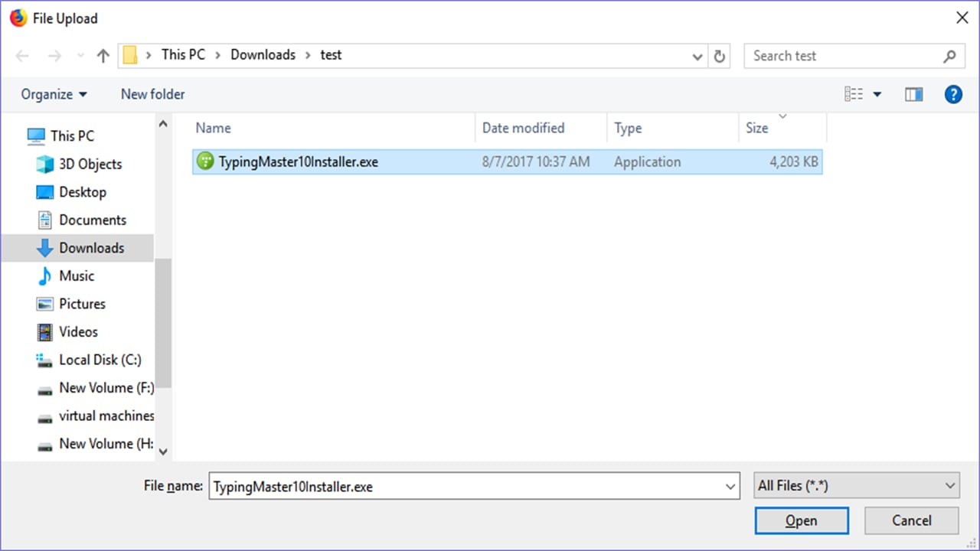This screenshot has height=551, width=980.
Task: Select TypingMaster10Installer.exe file
Action: tap(508, 161)
